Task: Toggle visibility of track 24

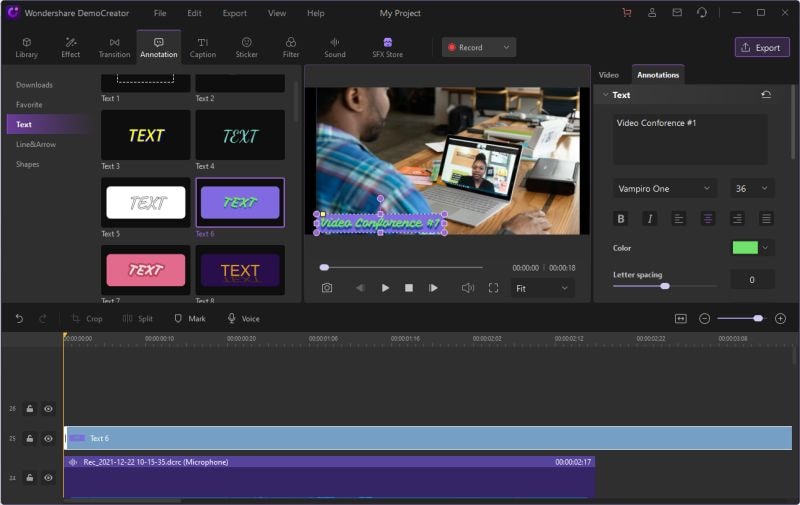Action: (x=48, y=478)
